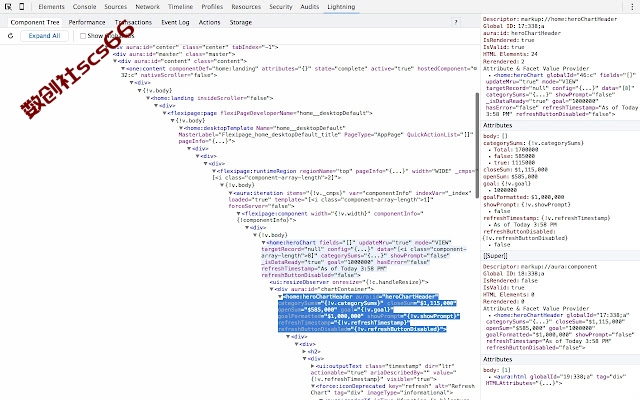
Task: Select the ui:resizeObserver tree row
Action: (x=349, y=282)
